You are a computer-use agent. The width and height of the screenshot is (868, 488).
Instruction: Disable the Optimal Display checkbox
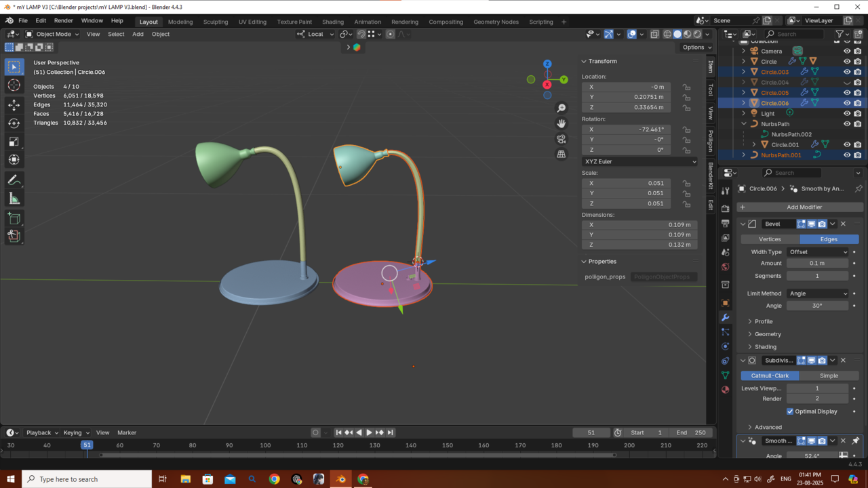click(790, 411)
